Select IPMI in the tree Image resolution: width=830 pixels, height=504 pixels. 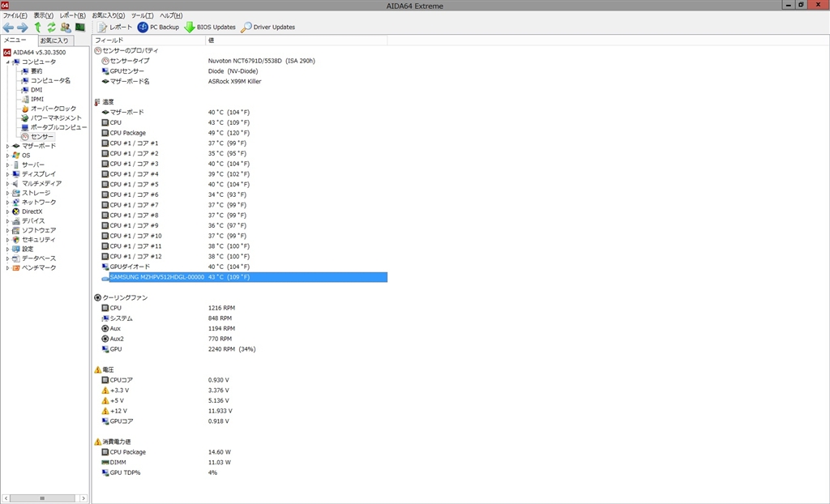37,100
